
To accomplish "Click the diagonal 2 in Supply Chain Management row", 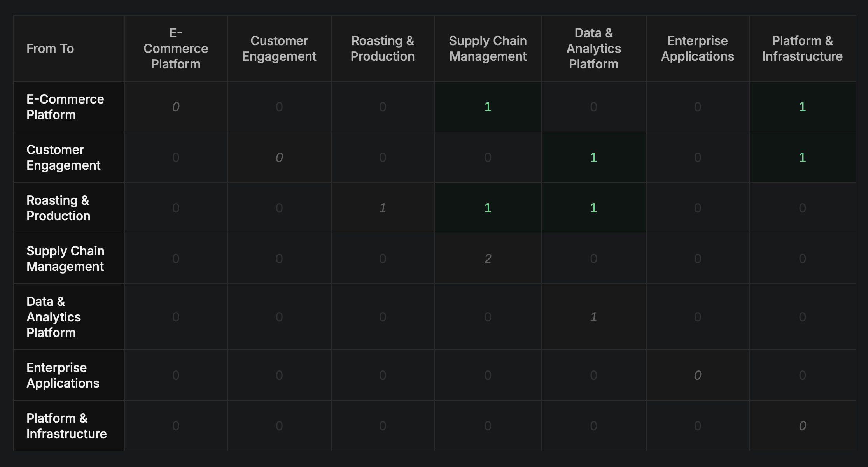I will pyautogui.click(x=488, y=258).
